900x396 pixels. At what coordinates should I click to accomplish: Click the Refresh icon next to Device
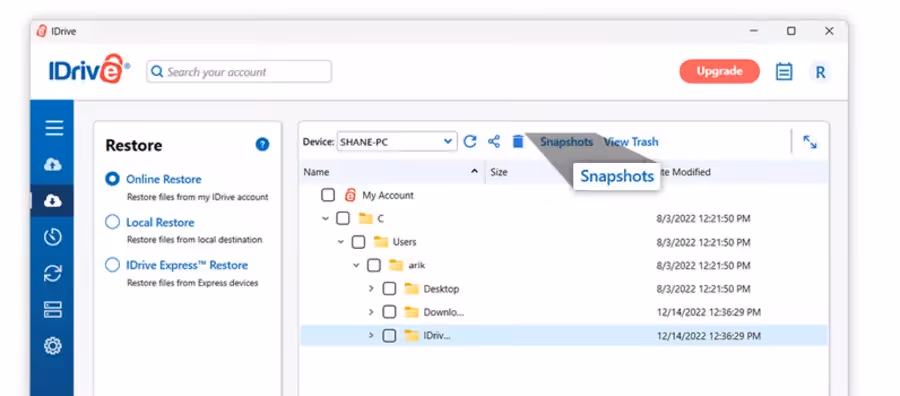470,142
